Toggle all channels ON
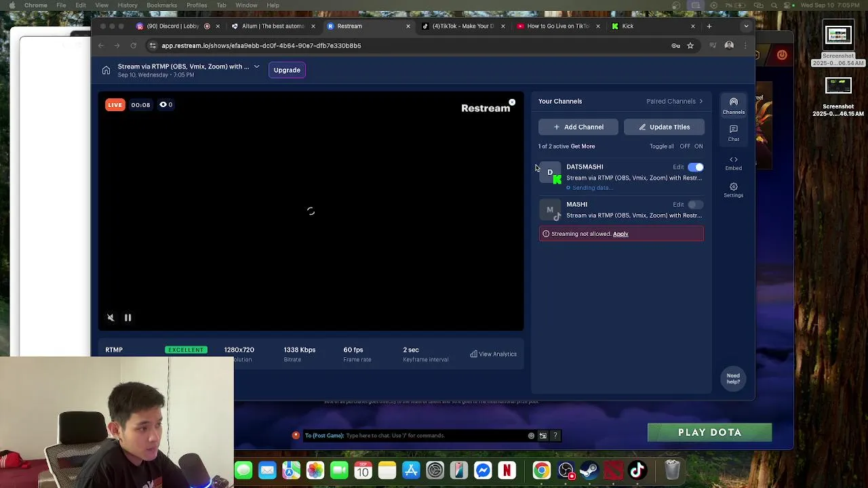Screen dimensions: 868x488 pyautogui.click(x=698, y=146)
